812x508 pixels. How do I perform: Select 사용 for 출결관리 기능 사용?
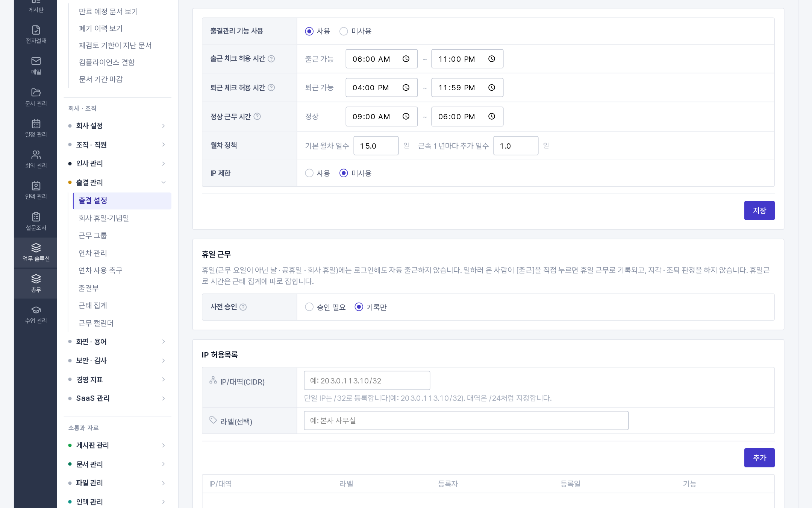point(309,31)
